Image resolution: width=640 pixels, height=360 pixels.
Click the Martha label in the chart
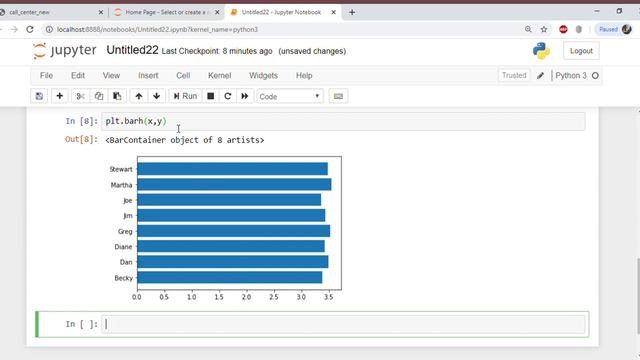pyautogui.click(x=121, y=185)
